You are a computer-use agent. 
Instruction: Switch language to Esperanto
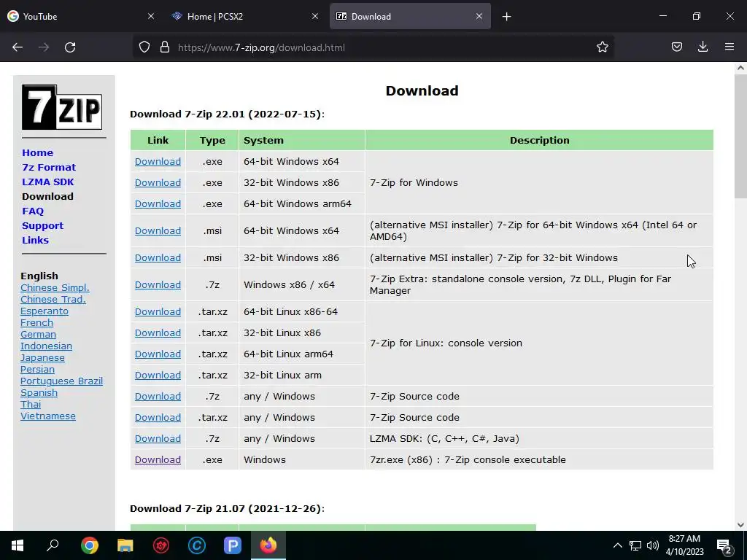click(x=44, y=311)
